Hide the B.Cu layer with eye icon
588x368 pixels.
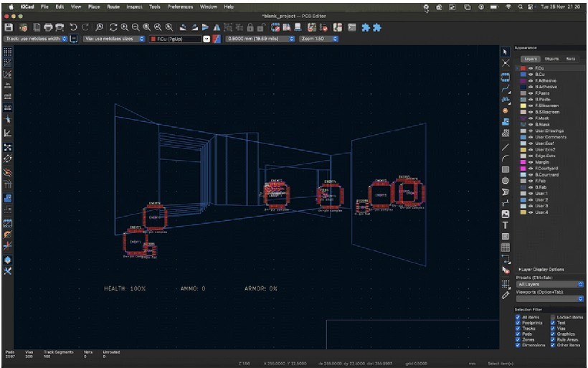[x=530, y=75]
